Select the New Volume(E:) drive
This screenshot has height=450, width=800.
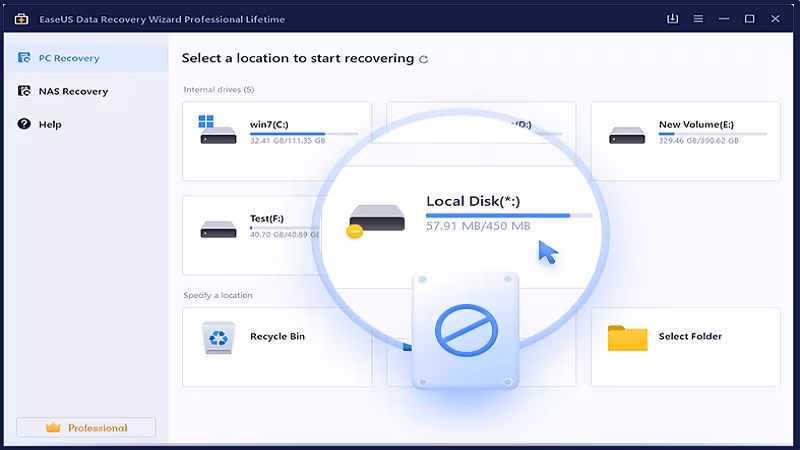(x=686, y=141)
